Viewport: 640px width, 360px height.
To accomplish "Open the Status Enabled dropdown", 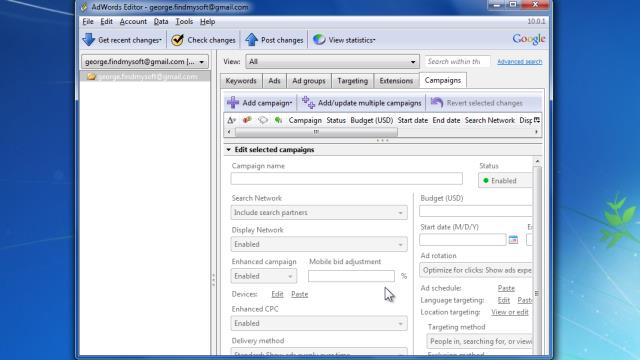I will coord(505,180).
